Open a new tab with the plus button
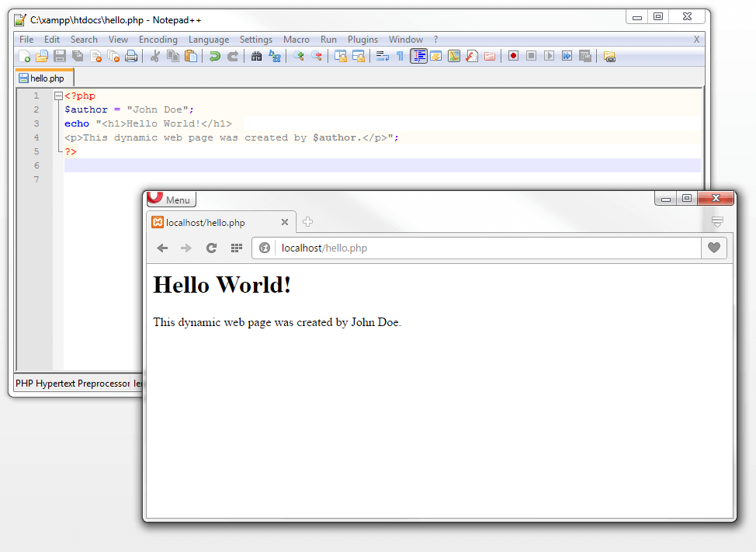The image size is (756, 552). tap(307, 222)
